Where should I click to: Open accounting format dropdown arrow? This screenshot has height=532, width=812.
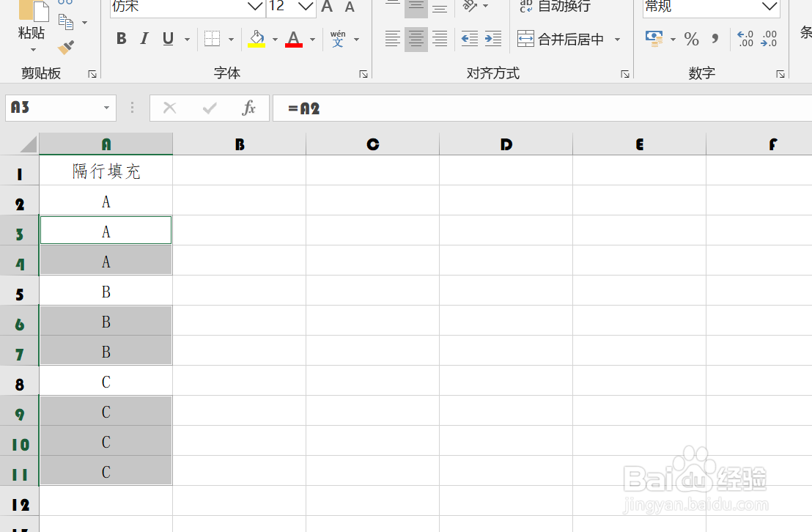tap(673, 40)
